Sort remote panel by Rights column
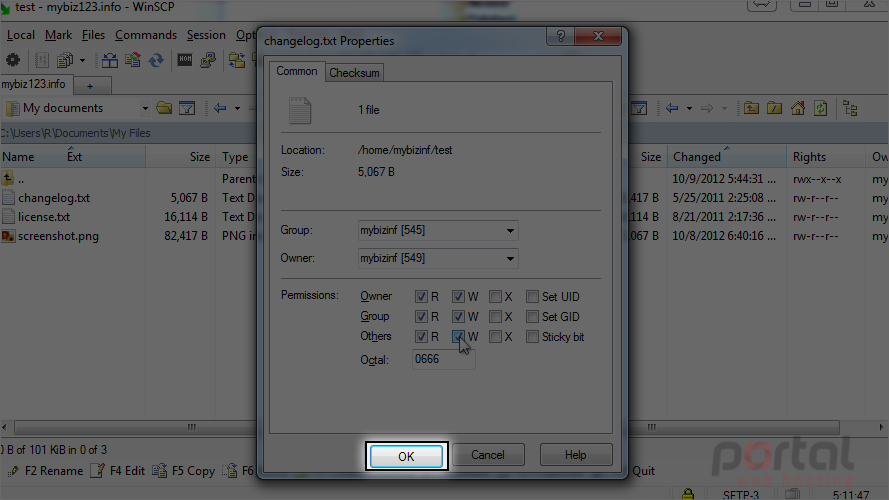889x500 pixels. 826,156
